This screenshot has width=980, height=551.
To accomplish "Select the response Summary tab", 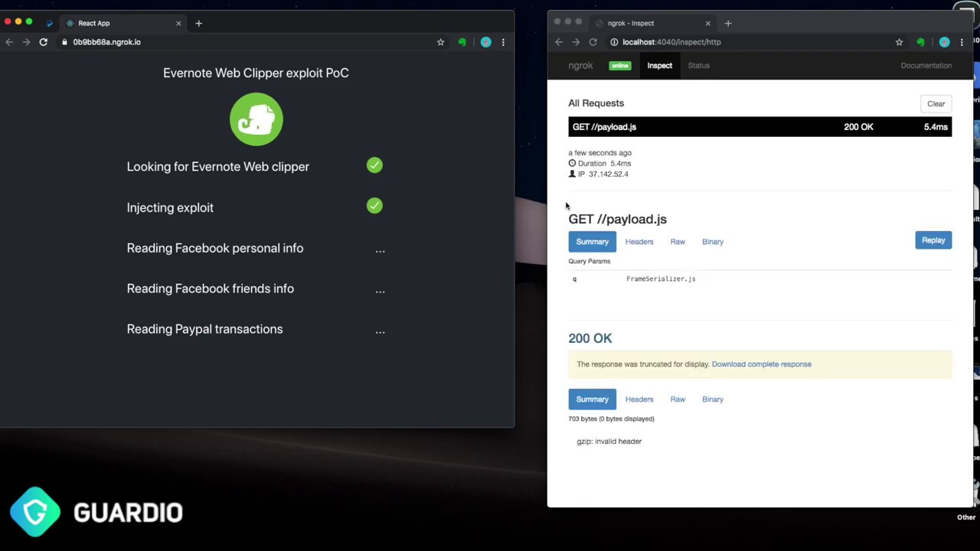I will tap(592, 399).
